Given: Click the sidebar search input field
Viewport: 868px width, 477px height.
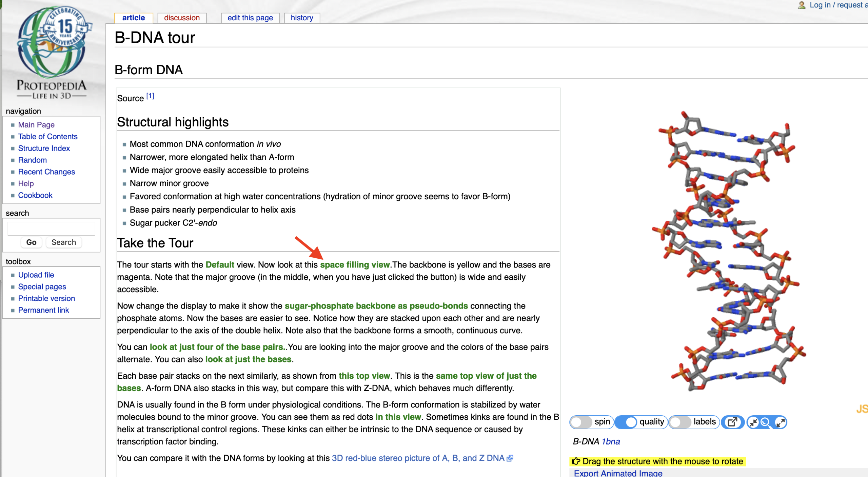Looking at the screenshot, I should click(51, 229).
